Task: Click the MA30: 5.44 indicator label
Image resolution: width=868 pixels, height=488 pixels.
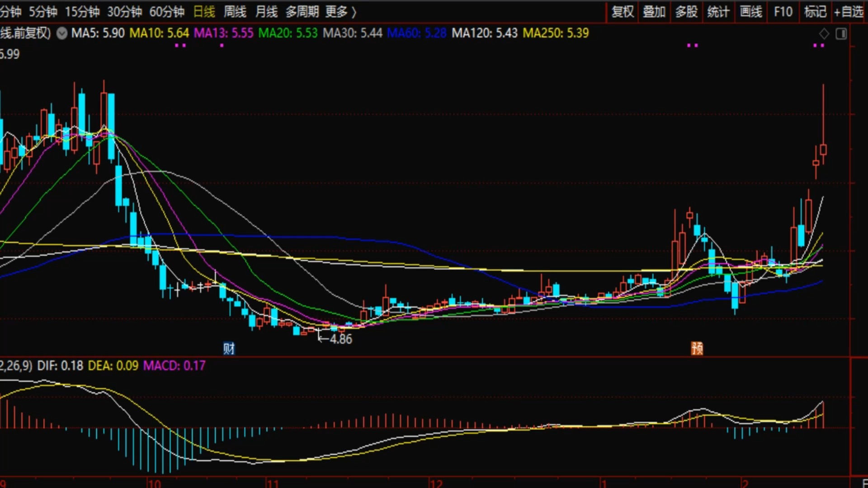Action: [353, 33]
